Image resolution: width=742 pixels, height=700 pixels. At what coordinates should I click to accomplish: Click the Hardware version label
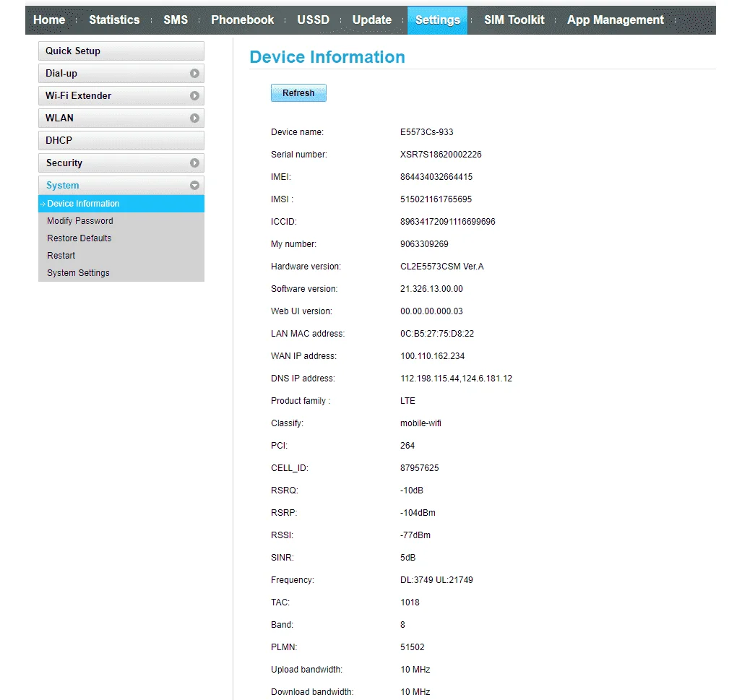pyautogui.click(x=306, y=267)
